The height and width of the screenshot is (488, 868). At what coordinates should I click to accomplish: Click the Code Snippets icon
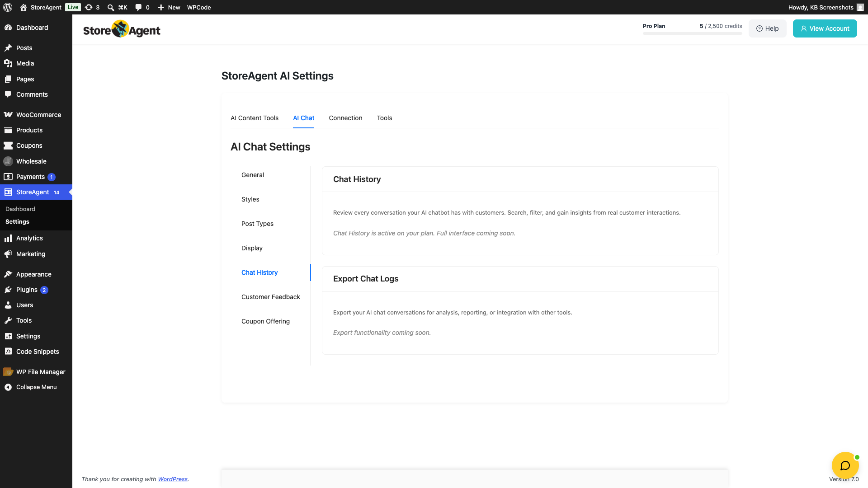[x=8, y=352]
